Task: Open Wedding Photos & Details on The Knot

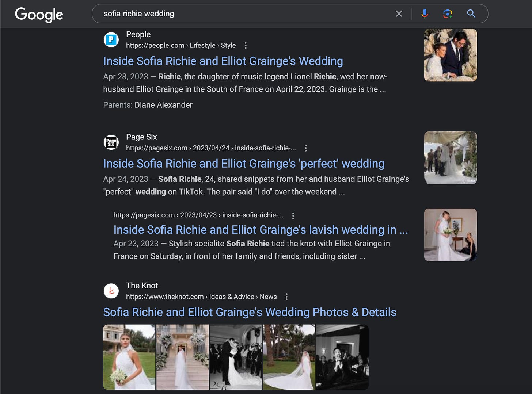Action: [250, 312]
